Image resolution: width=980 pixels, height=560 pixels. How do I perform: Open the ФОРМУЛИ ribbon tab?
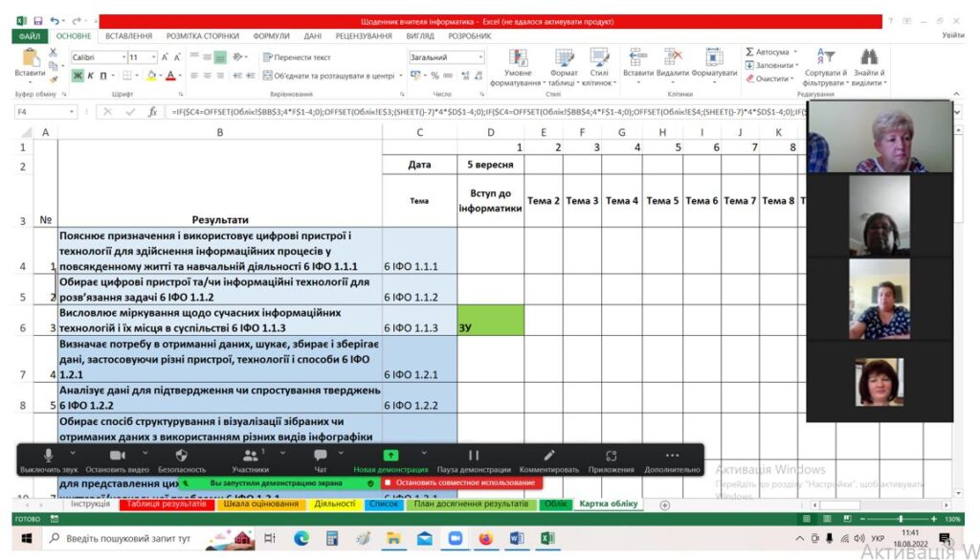click(271, 35)
